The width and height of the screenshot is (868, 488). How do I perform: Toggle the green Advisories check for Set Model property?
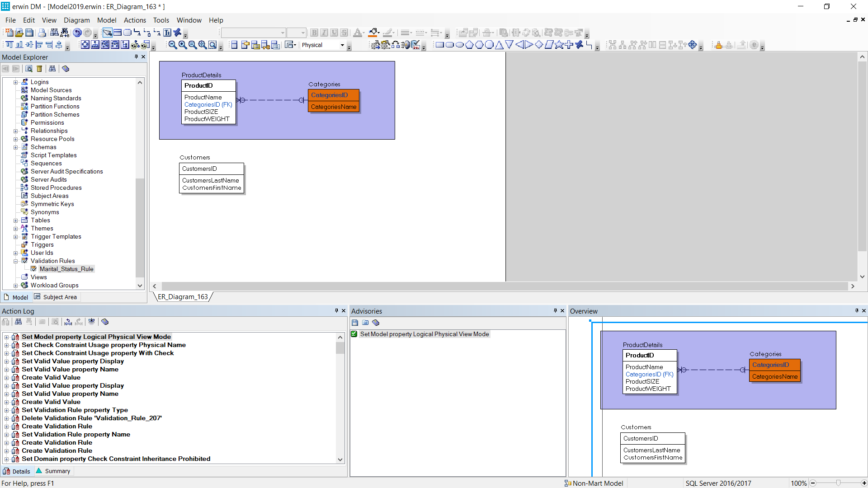pos(354,334)
